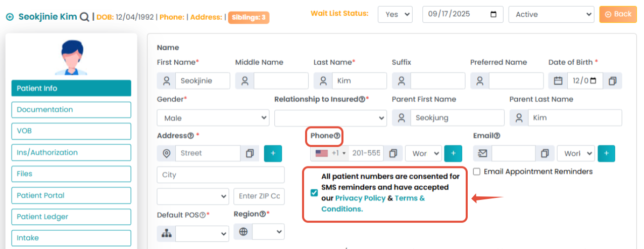644x249 pixels.
Task: Click the First Name input field
Action: coord(202,81)
